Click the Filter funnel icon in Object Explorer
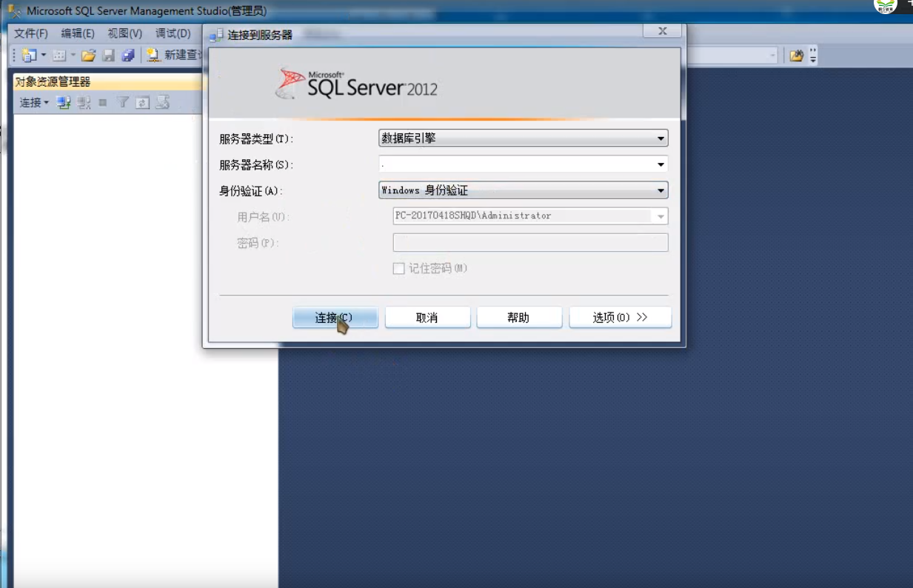The height and width of the screenshot is (588, 913). pos(123,103)
